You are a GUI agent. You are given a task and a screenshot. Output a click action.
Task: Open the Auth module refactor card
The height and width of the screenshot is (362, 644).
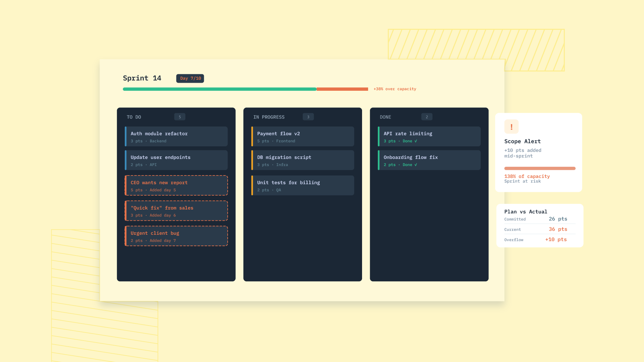(x=176, y=136)
